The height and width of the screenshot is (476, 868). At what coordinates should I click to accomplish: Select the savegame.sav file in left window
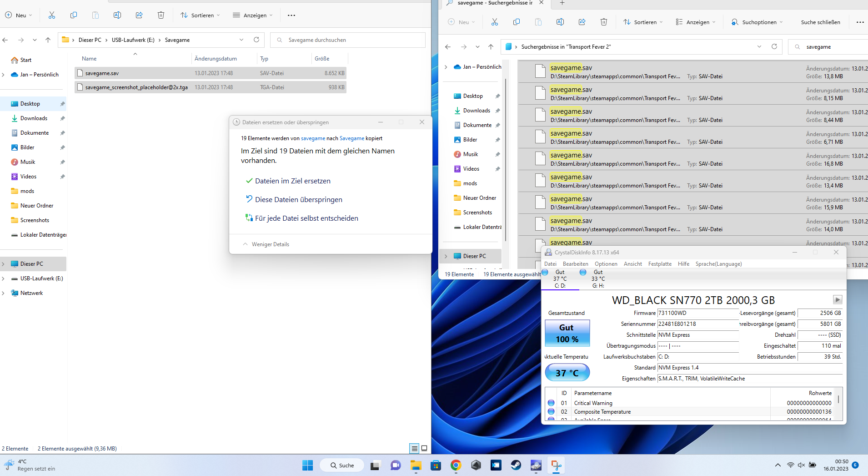click(211, 73)
